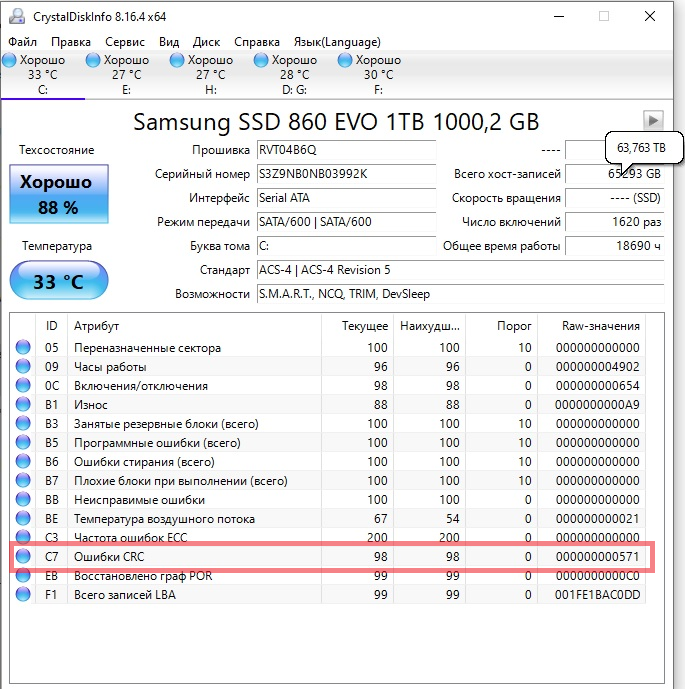This screenshot has width=685, height=689.
Task: Click the status orb of row C7 Ошибки CRC
Action: 23,556
